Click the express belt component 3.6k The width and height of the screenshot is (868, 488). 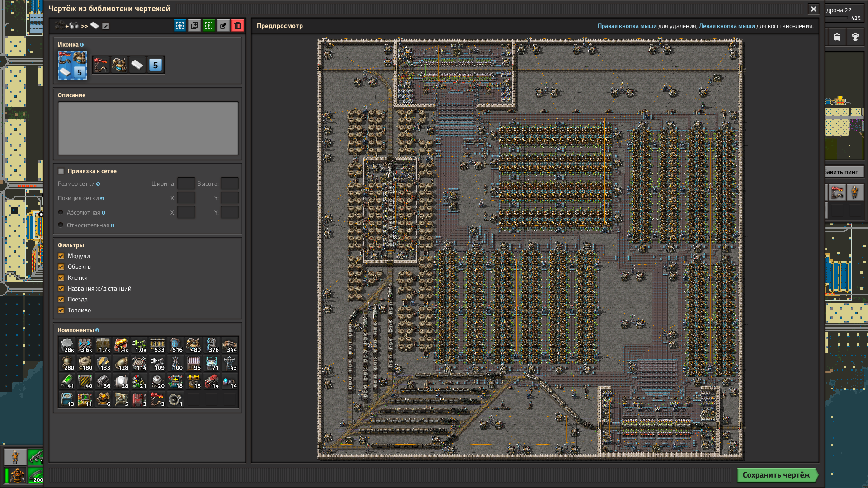pyautogui.click(x=85, y=345)
